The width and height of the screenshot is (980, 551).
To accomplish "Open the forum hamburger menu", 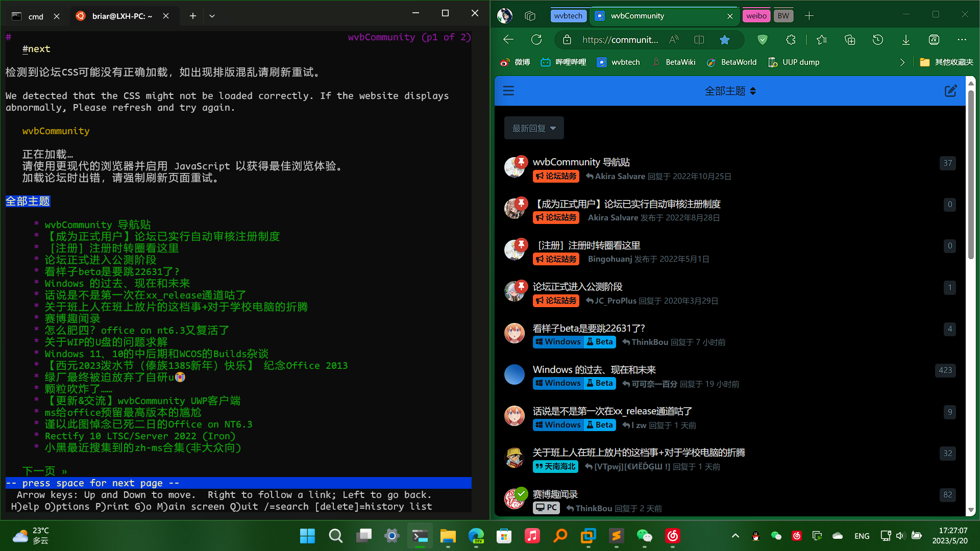I will [508, 91].
